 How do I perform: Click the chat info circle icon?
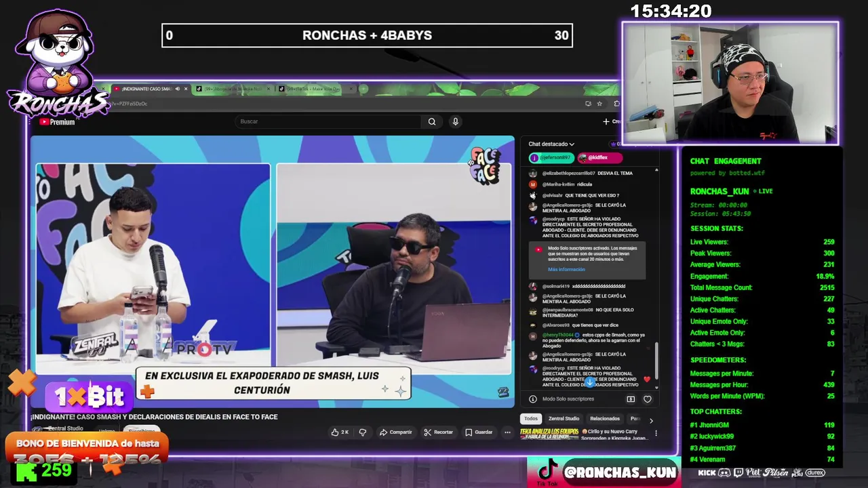tap(533, 399)
